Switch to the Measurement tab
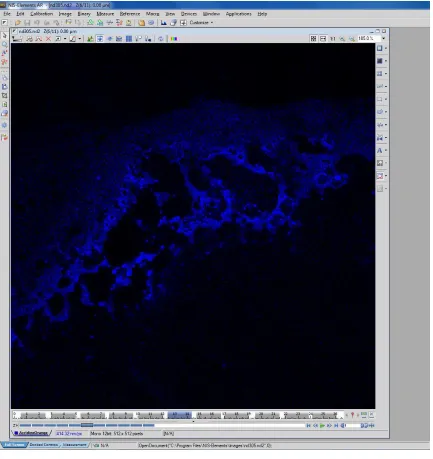Image resolution: width=433 pixels, height=459 pixels. click(75, 445)
